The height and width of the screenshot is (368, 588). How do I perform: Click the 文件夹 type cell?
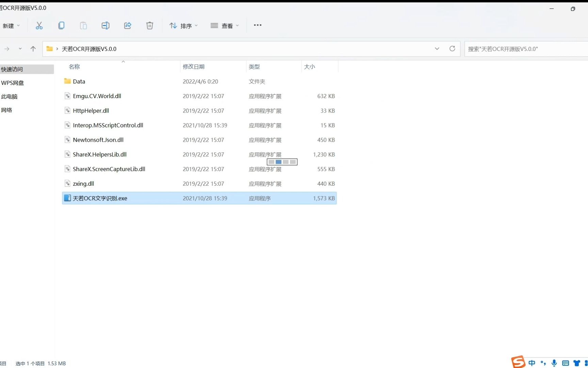257,81
